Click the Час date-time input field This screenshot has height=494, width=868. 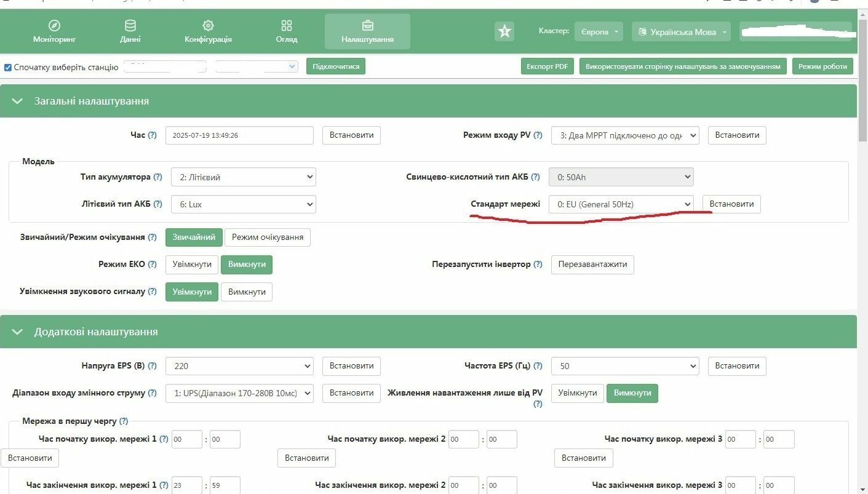[x=239, y=135]
